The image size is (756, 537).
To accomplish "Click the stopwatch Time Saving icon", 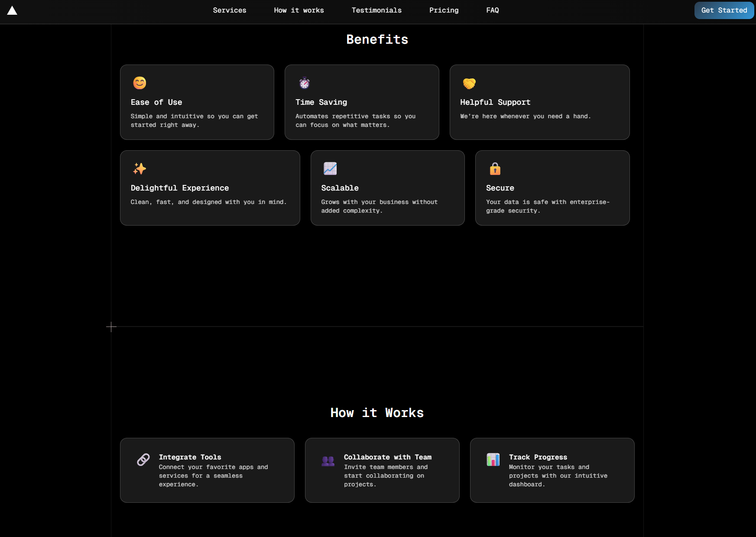I will click(x=305, y=83).
